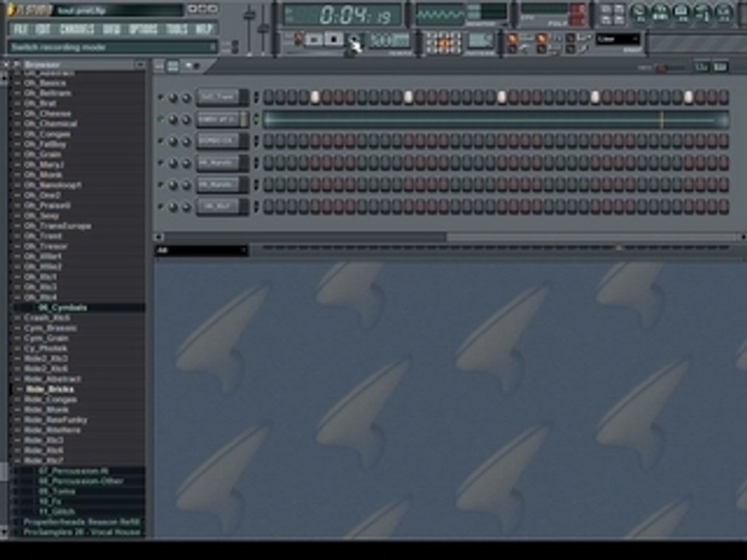Open the graph editor button in sequencer header
Image resolution: width=747 pixels, height=560 pixels.
[x=701, y=67]
